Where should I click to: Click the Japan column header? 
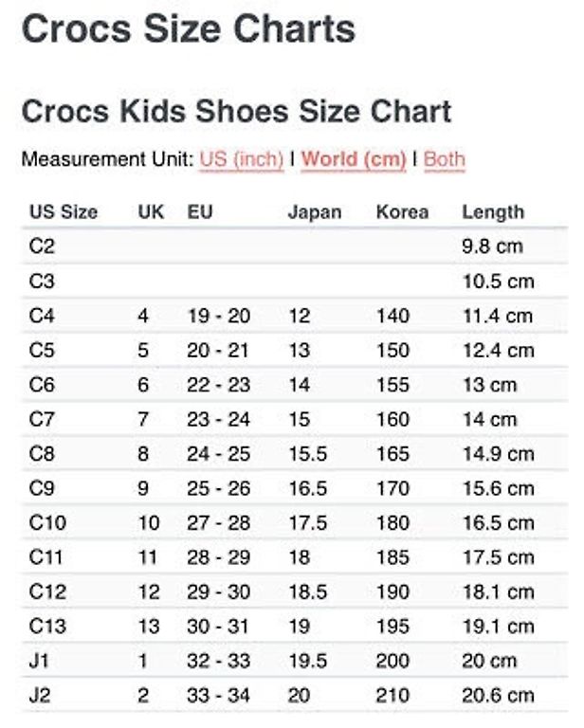(315, 212)
